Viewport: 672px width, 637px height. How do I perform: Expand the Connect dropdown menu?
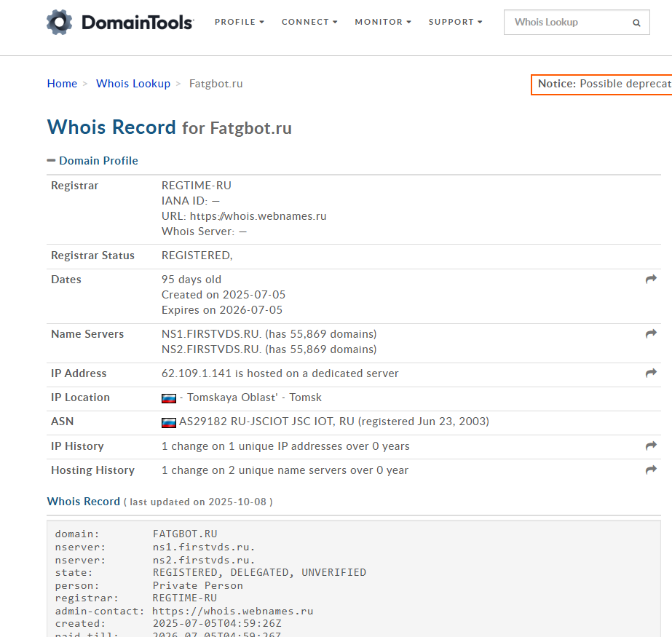coord(309,22)
